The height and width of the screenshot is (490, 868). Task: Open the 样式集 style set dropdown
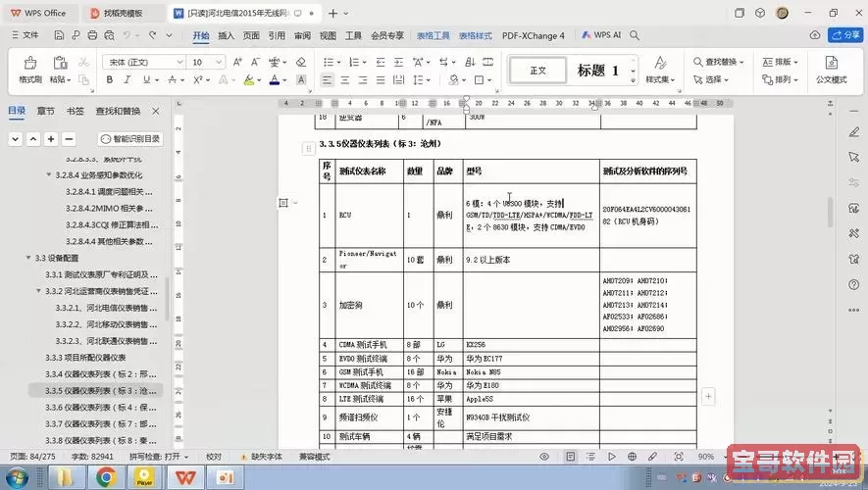pyautogui.click(x=660, y=79)
